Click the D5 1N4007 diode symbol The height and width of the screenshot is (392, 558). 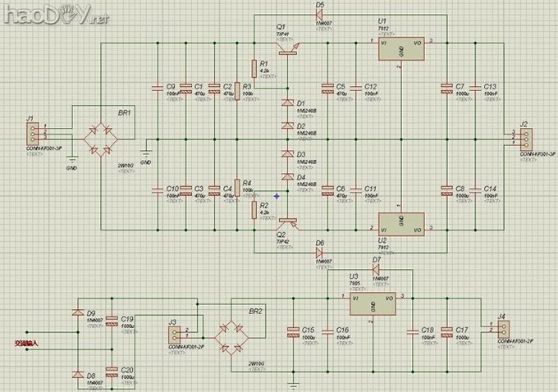319,15
